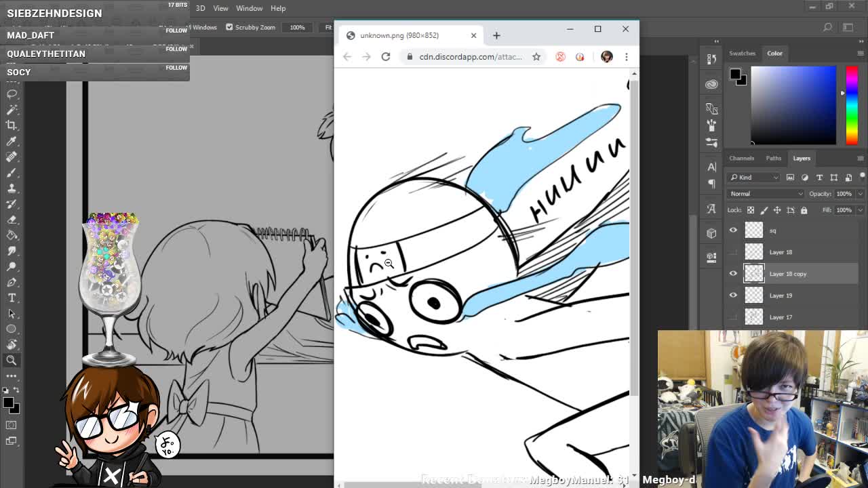The width and height of the screenshot is (868, 488).
Task: Open the Chrome three-dot menu
Action: [x=626, y=57]
